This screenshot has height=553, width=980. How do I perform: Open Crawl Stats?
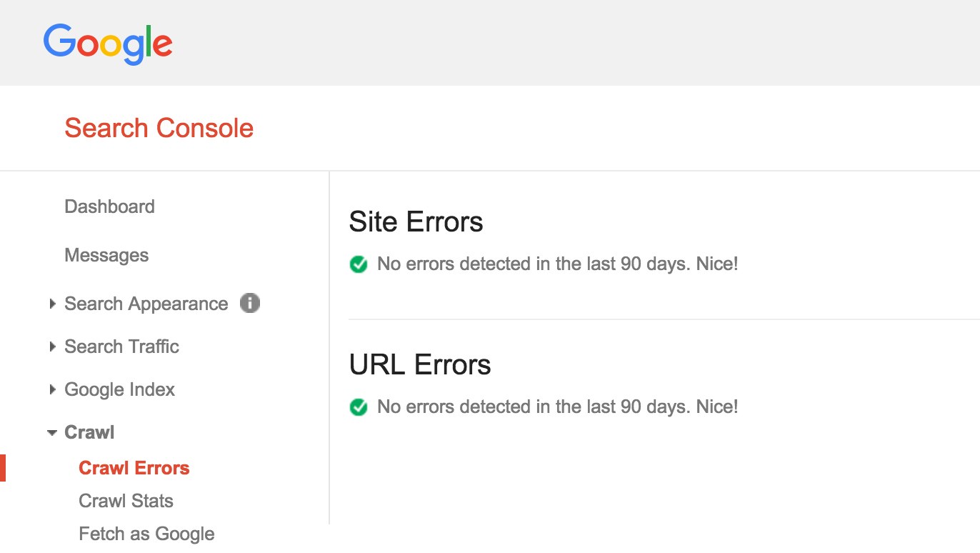point(126,501)
